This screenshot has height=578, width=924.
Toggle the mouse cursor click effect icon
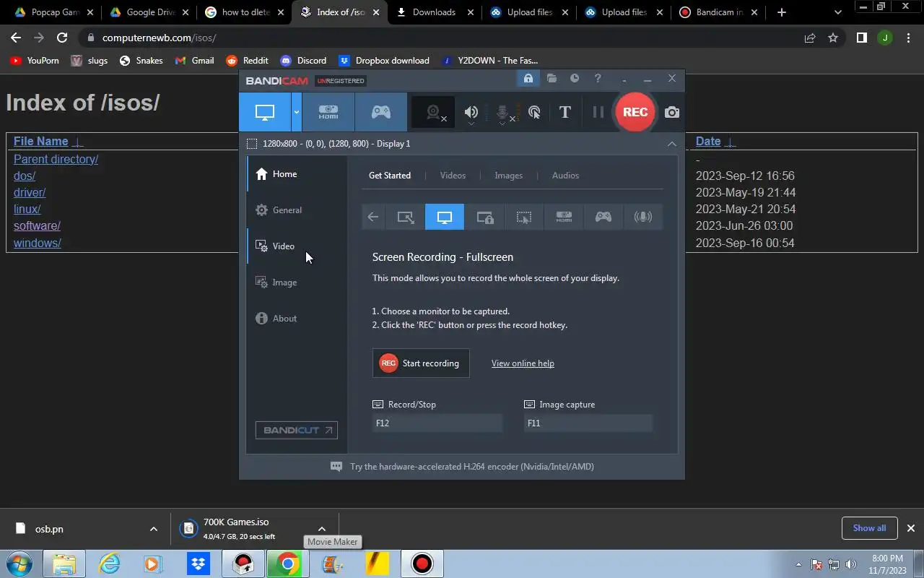[534, 112]
